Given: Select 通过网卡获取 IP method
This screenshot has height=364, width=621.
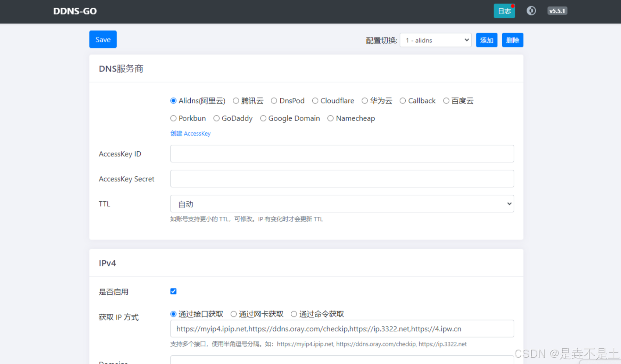Looking at the screenshot, I should [234, 314].
